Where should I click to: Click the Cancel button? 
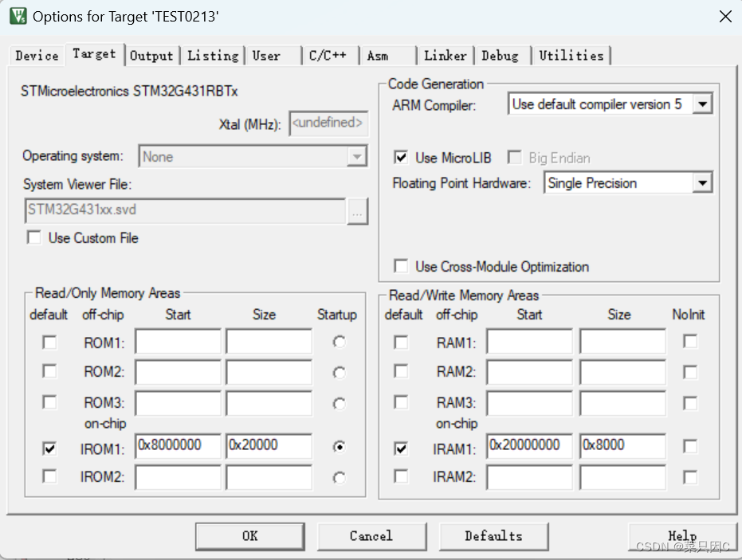coord(371,536)
